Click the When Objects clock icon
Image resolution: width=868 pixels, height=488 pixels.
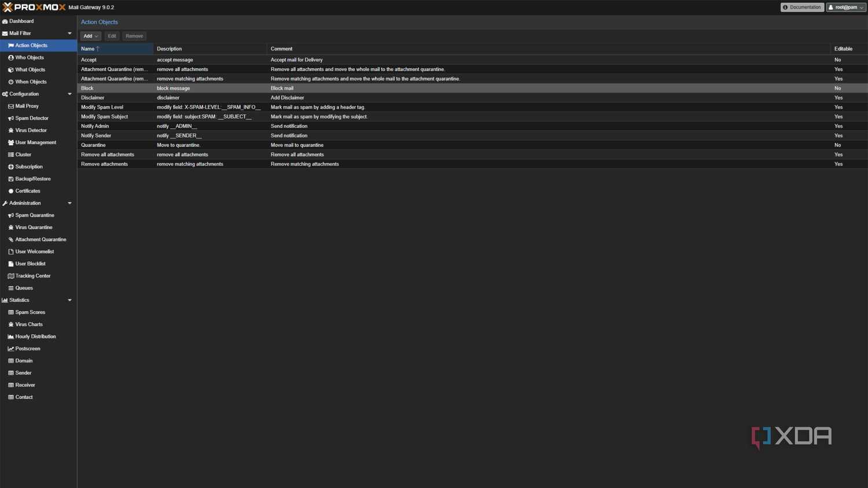point(10,82)
